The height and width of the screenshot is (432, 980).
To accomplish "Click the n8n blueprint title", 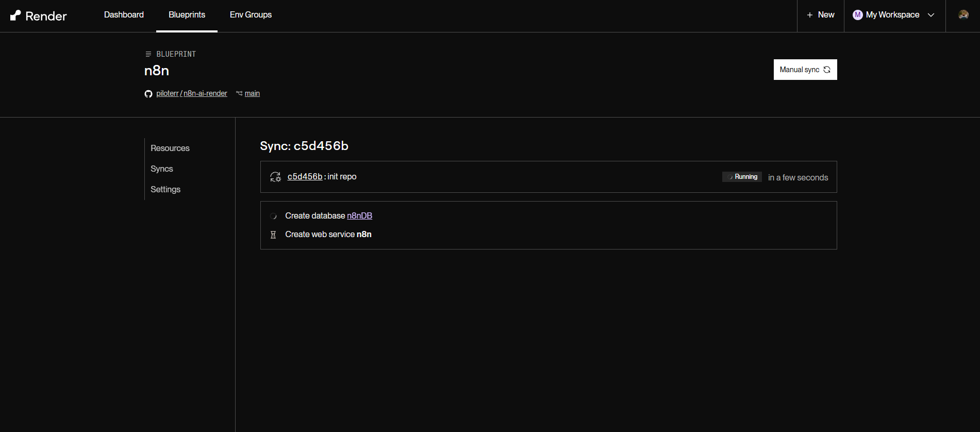I will (157, 71).
